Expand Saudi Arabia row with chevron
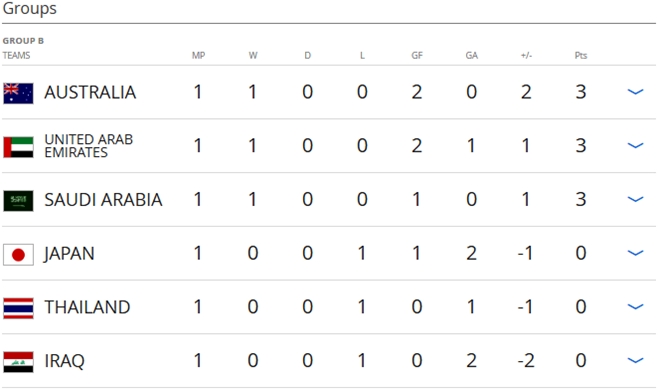The height and width of the screenshot is (389, 660). pos(635,199)
